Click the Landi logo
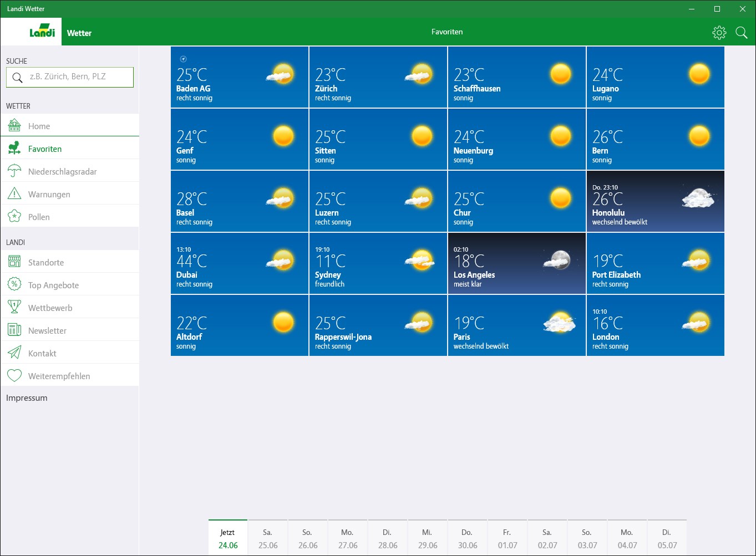756x556 pixels. point(42,32)
